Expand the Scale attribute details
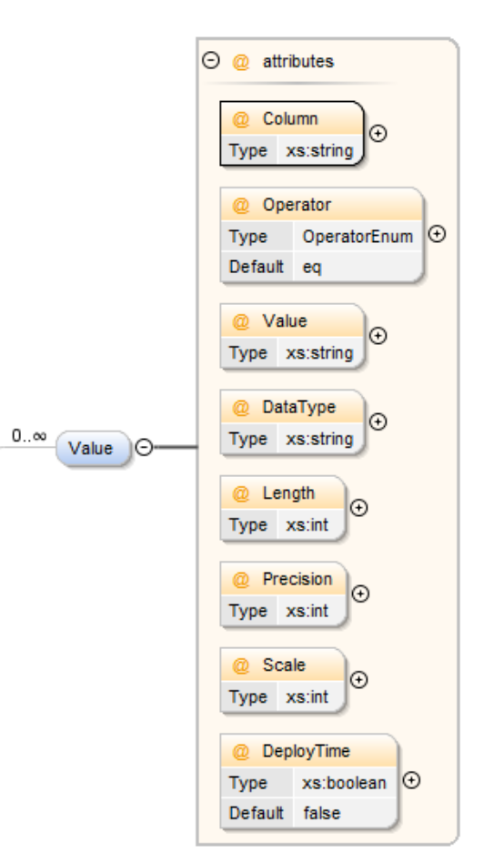Viewport: 504px width, 853px height. click(358, 679)
